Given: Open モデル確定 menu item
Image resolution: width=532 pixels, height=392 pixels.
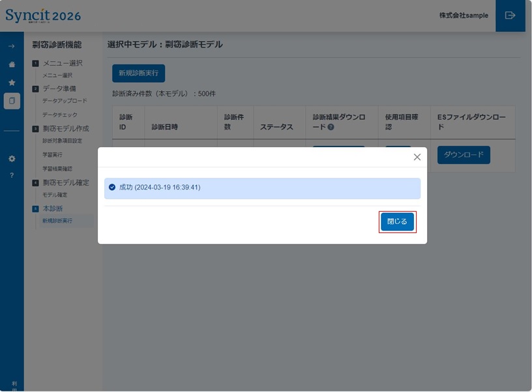Looking at the screenshot, I should tap(55, 195).
